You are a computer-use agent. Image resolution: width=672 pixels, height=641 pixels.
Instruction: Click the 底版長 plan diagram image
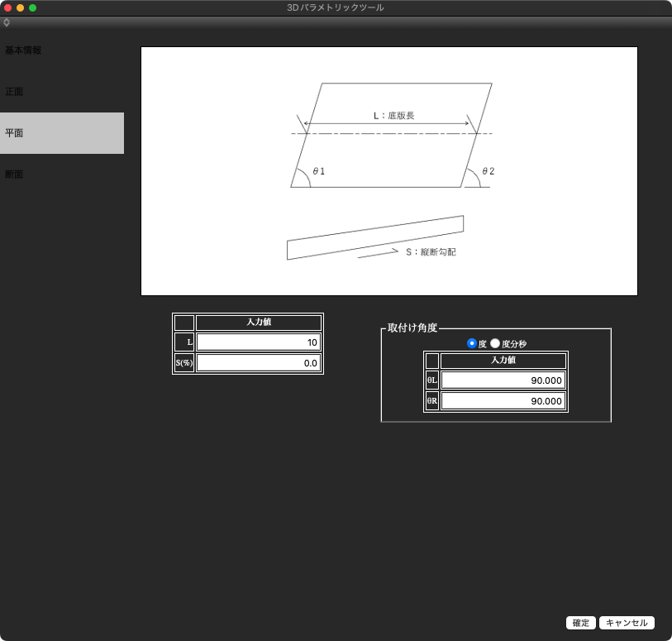(x=389, y=171)
